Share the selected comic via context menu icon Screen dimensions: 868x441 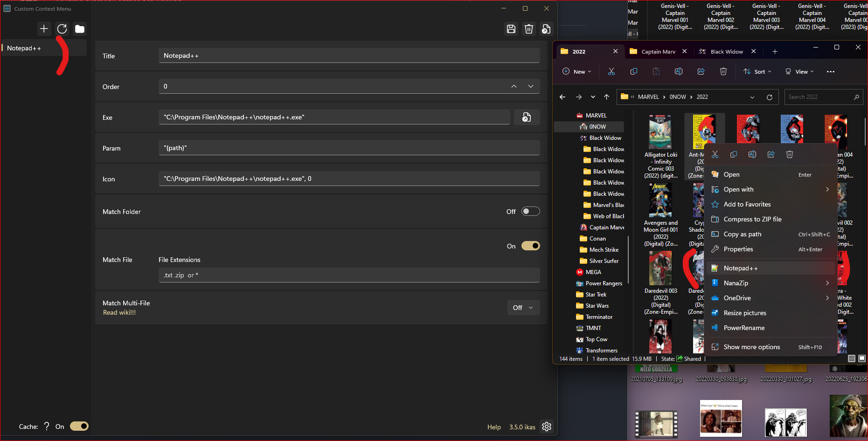click(771, 154)
